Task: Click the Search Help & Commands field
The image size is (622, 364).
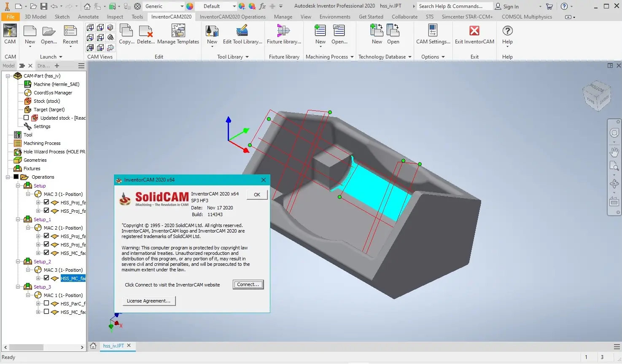Action: coord(455,6)
